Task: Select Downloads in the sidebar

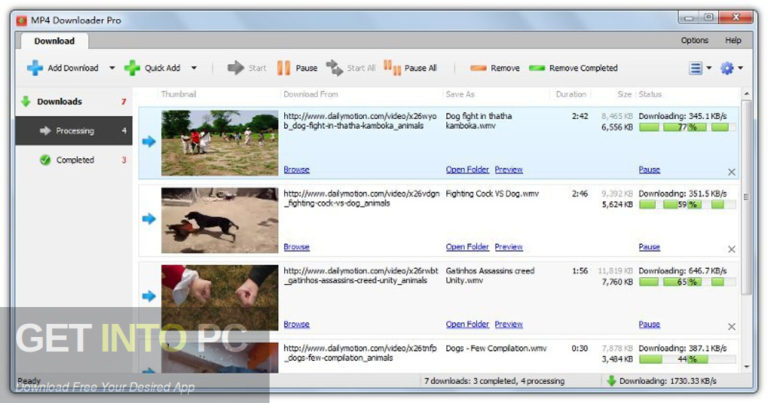Action: pos(73,101)
